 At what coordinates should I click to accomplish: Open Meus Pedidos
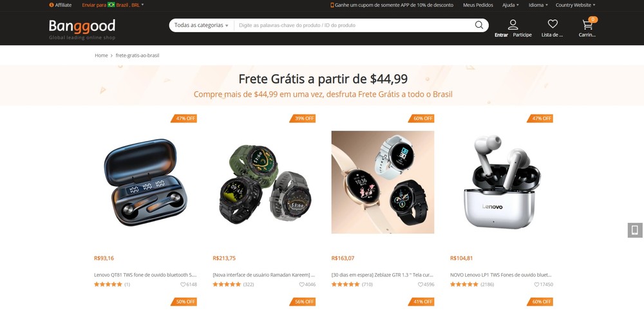tap(478, 5)
